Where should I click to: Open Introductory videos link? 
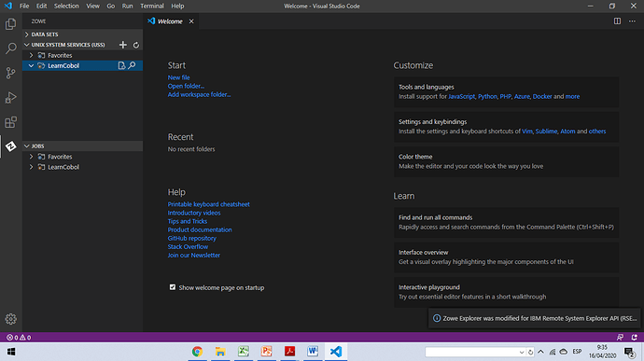pos(194,213)
